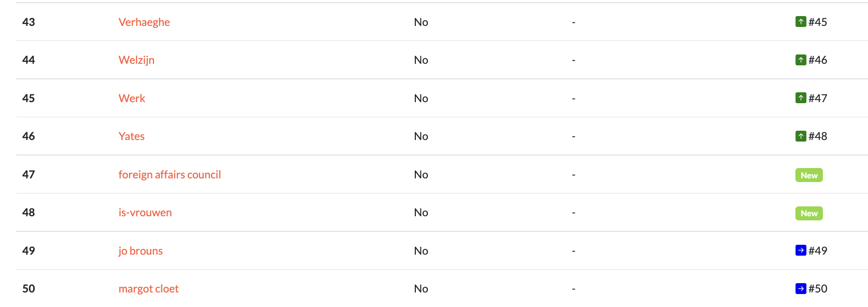Open the Werk keyword link
This screenshot has height=307, width=868.
pos(132,98)
